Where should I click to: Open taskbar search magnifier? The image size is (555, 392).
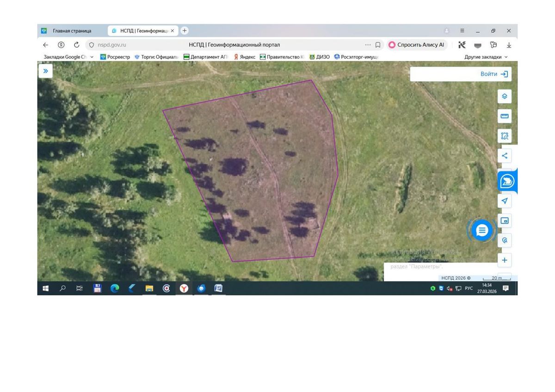[63, 288]
